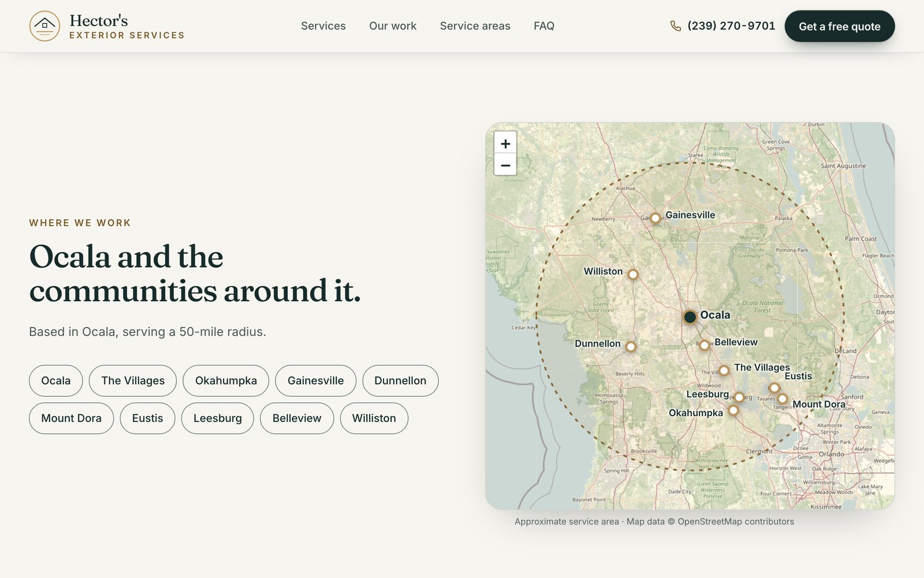Select the Ocala area chip
This screenshot has width=924, height=578.
click(x=56, y=381)
